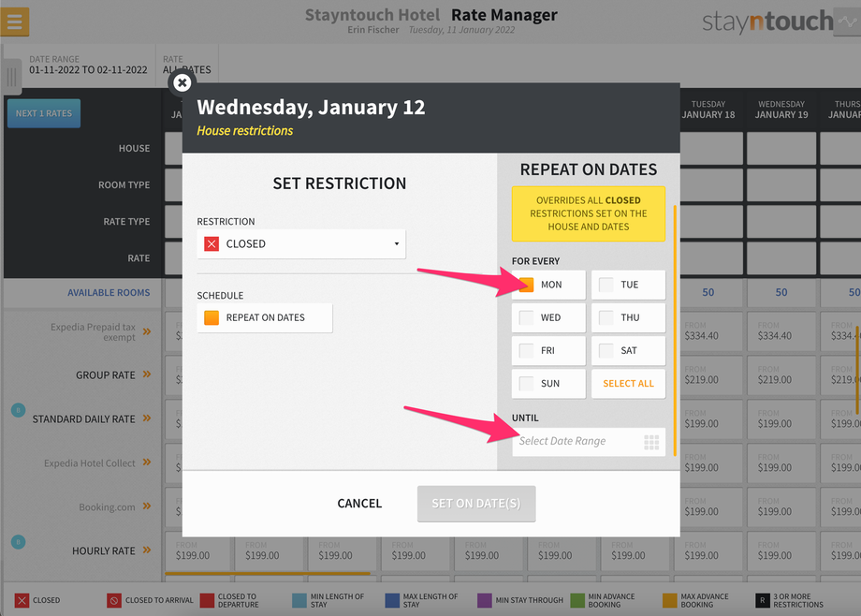Click the Closed legend icon
This screenshot has height=616, width=861.
point(22,600)
